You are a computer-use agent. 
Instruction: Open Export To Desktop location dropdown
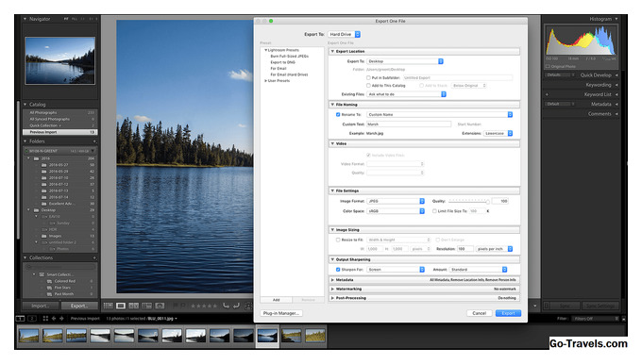click(405, 61)
